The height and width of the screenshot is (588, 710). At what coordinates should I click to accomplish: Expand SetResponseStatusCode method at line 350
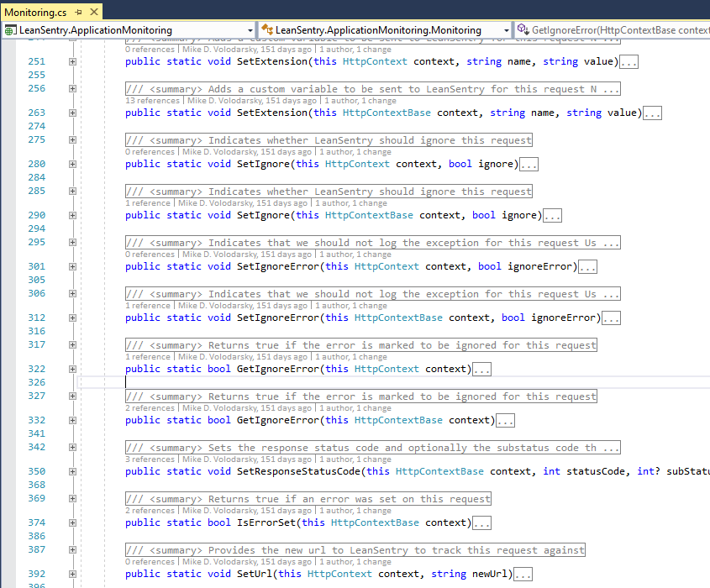(72, 471)
